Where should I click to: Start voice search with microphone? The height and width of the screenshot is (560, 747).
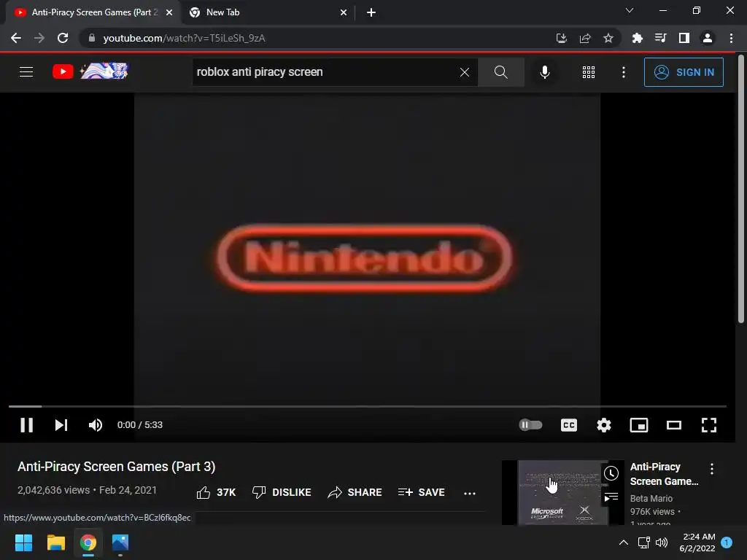tap(544, 72)
